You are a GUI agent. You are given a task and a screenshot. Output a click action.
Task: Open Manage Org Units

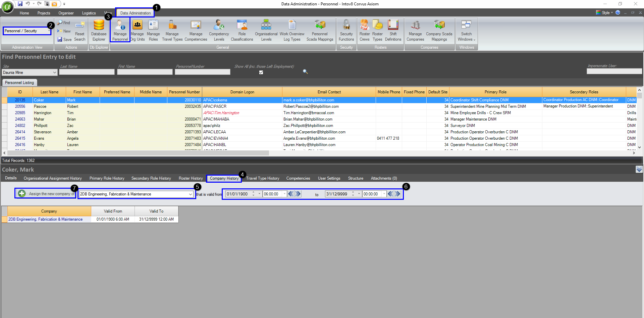[x=138, y=30]
